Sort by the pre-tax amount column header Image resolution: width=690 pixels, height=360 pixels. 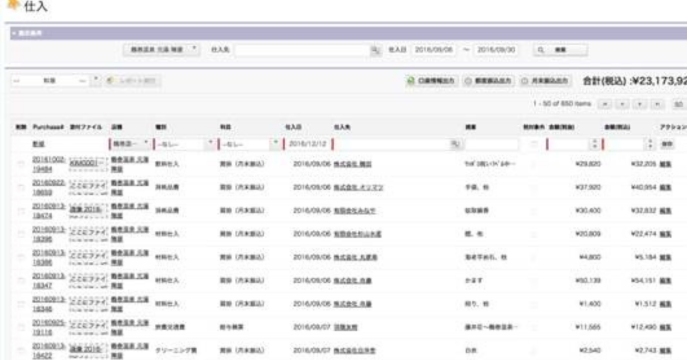tap(562, 127)
